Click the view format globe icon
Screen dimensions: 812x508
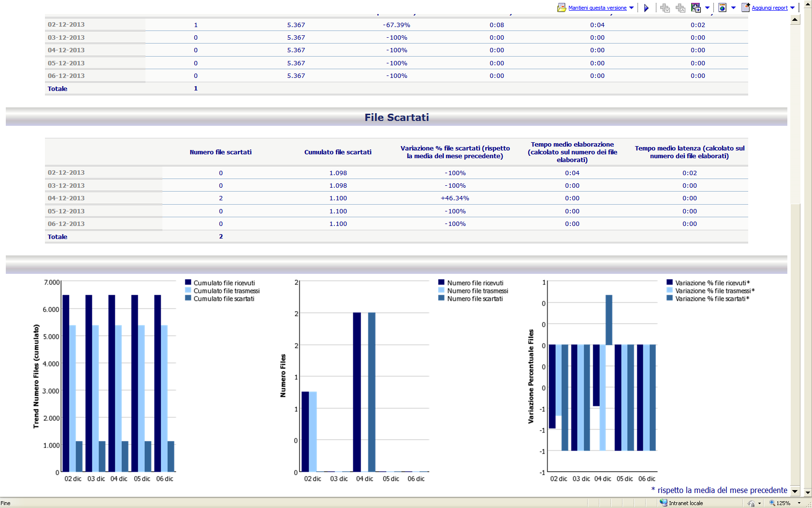click(722, 8)
